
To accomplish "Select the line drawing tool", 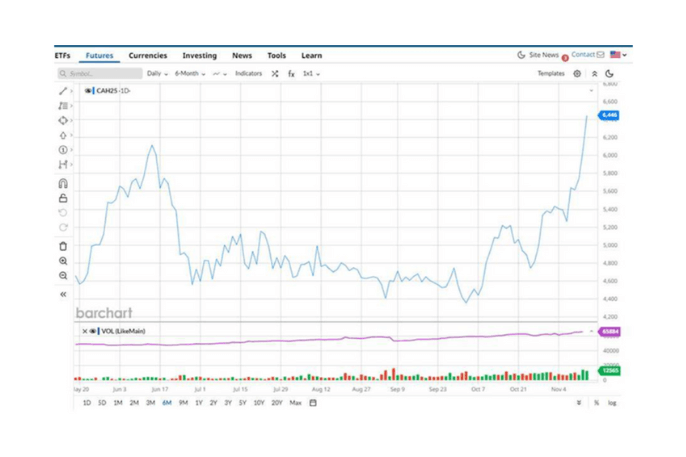I will (63, 91).
